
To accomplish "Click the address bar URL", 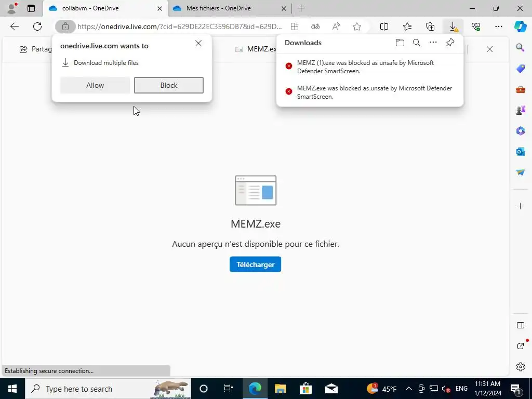I will 179,26.
